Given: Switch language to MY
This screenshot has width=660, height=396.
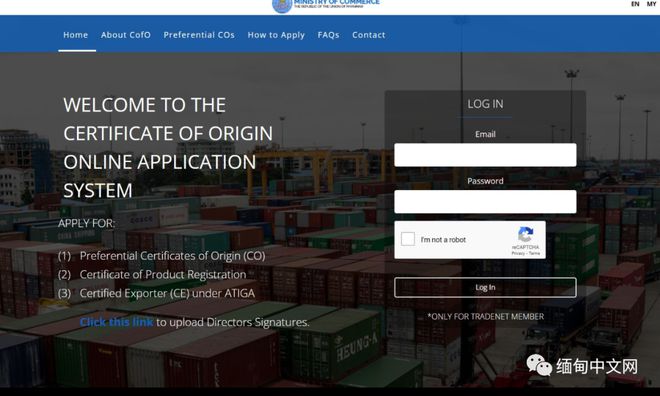Looking at the screenshot, I should coord(651,4).
